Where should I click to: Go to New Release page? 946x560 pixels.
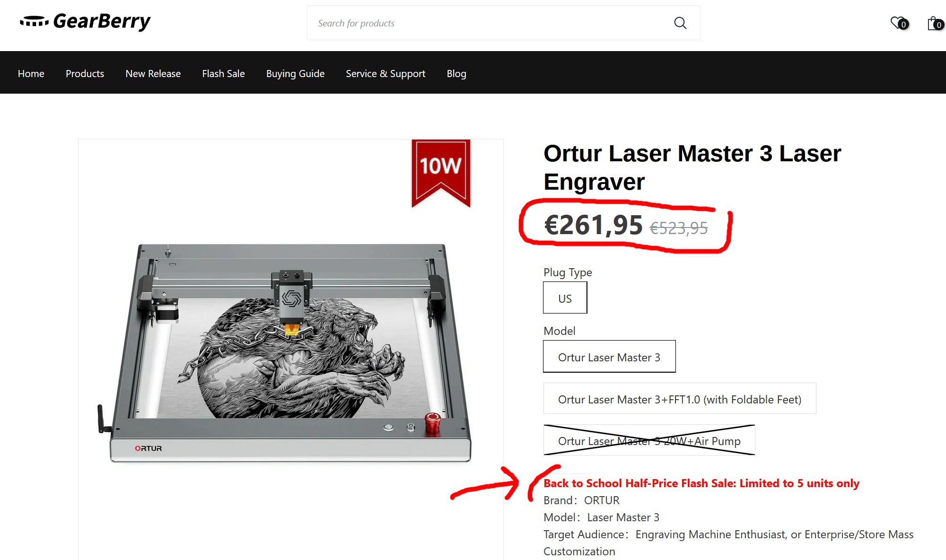pyautogui.click(x=153, y=73)
